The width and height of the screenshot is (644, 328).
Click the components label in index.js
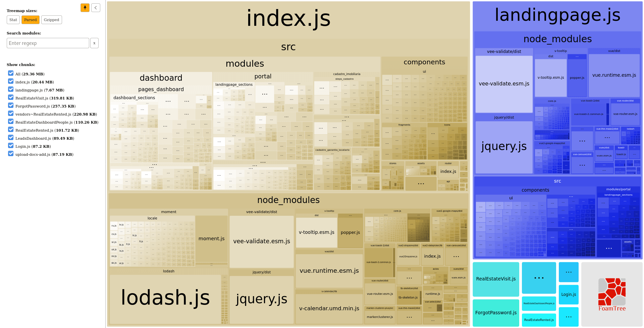coord(424,62)
